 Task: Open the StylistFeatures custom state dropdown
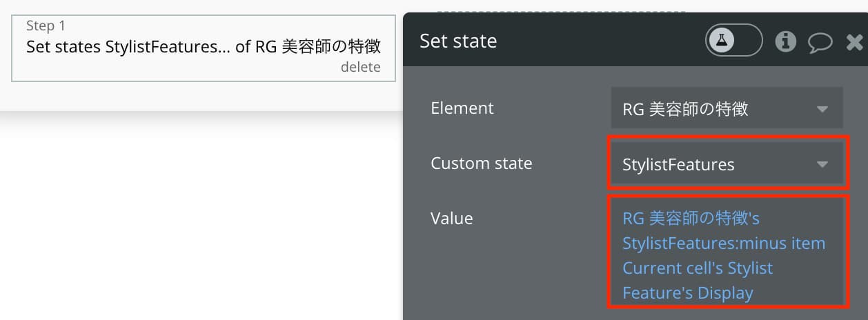coord(727,164)
